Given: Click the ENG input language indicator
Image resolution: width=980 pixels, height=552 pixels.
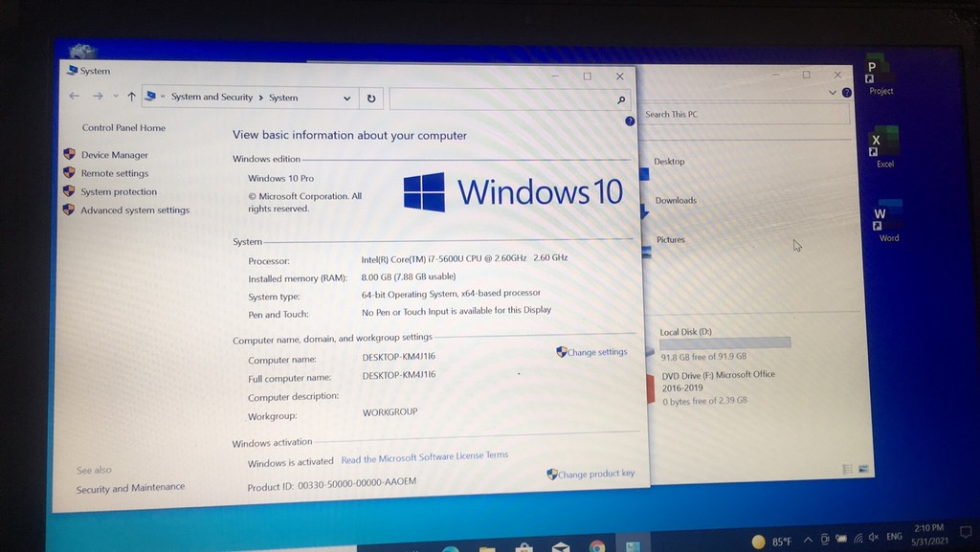Looking at the screenshot, I should coord(894,537).
